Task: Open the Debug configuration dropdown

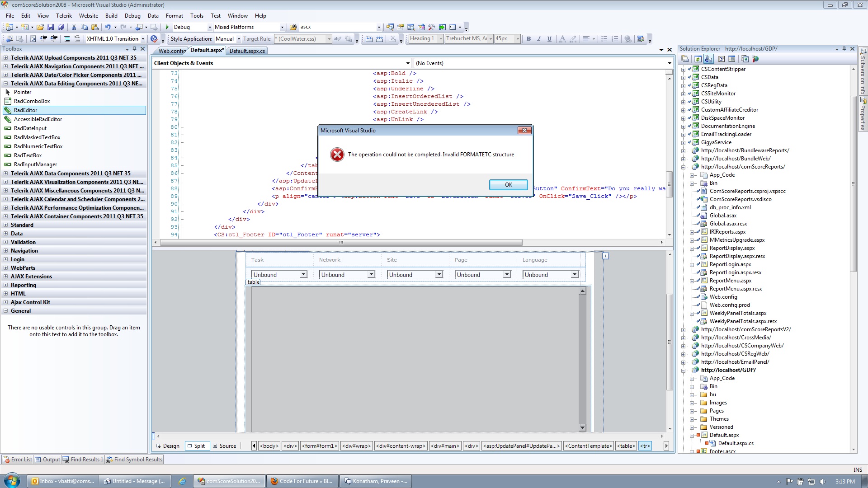Action: (x=210, y=27)
